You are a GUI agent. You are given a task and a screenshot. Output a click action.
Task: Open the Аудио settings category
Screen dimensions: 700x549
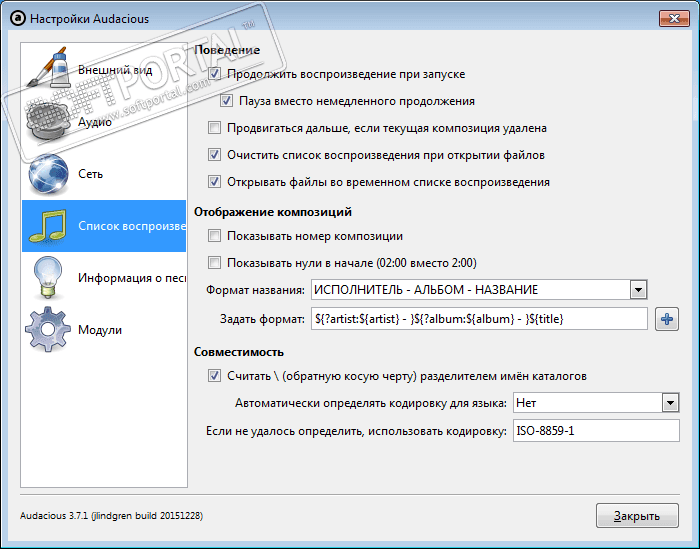[104, 122]
